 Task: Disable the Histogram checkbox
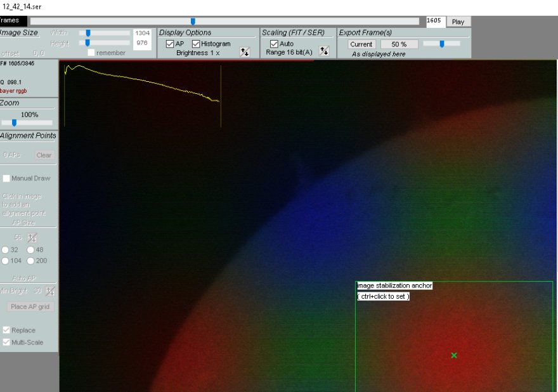196,44
